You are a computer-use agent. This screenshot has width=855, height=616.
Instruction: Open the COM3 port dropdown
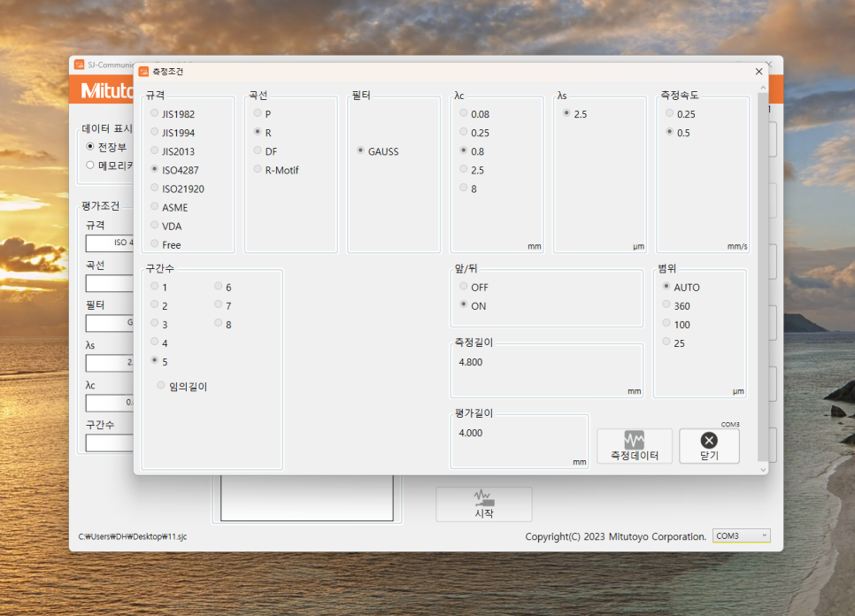pyautogui.click(x=741, y=536)
